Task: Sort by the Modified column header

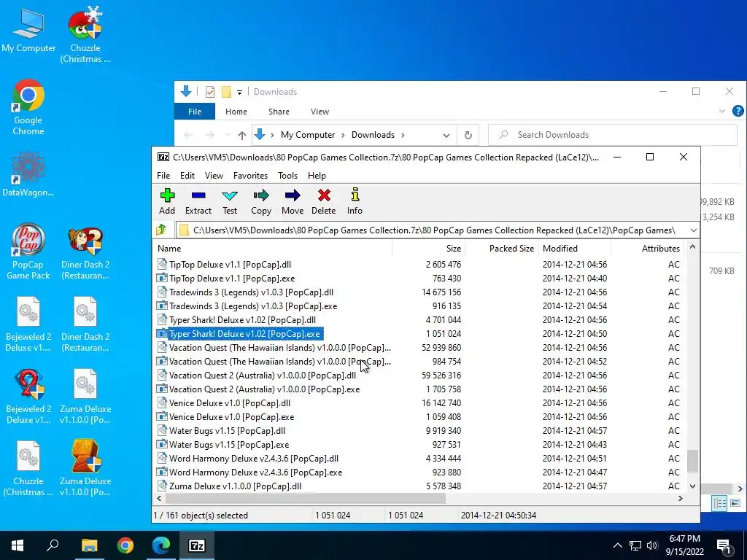Action: [x=575, y=249]
